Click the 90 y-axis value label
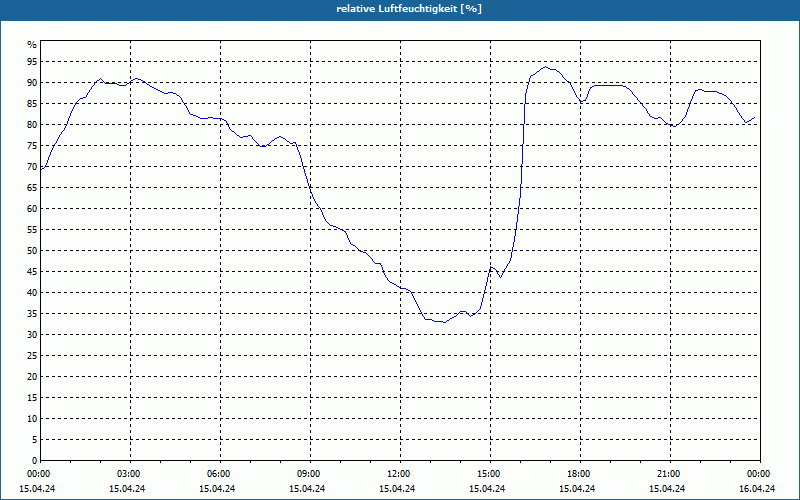This screenshot has height=500, width=800. click(x=32, y=83)
